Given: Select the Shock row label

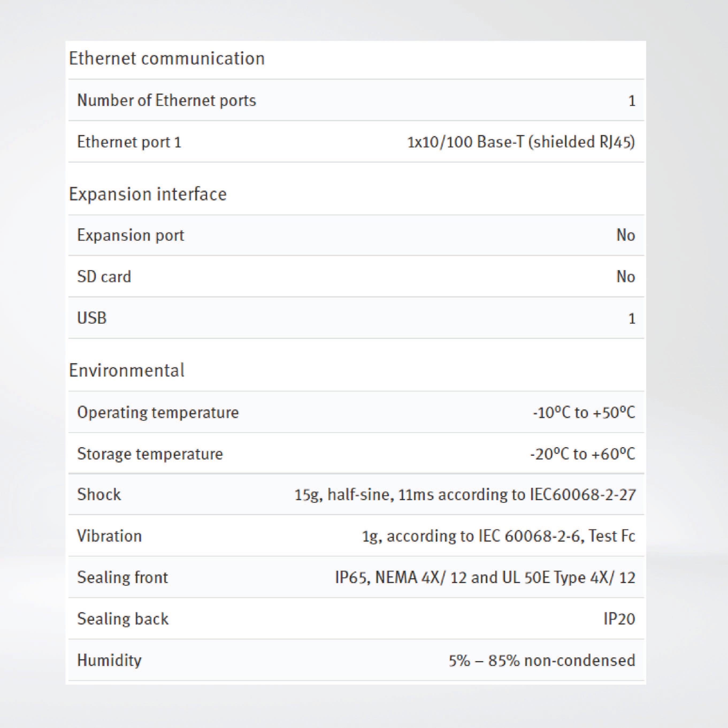Looking at the screenshot, I should tap(99, 494).
